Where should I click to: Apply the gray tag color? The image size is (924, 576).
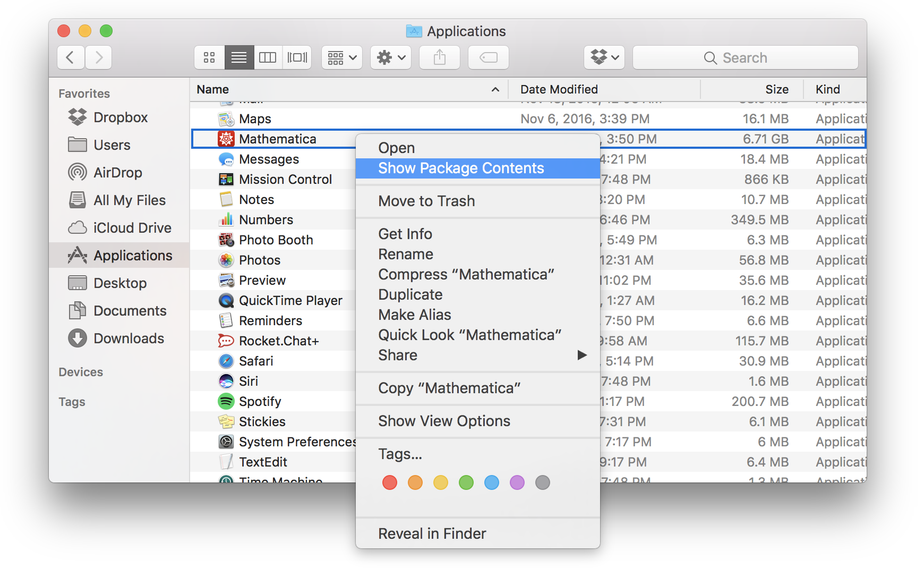tap(543, 482)
